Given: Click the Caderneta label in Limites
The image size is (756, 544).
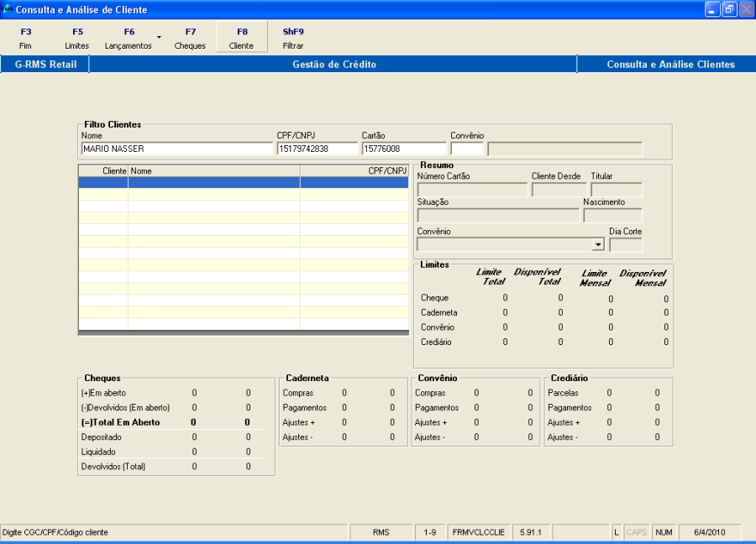Looking at the screenshot, I should click(438, 312).
